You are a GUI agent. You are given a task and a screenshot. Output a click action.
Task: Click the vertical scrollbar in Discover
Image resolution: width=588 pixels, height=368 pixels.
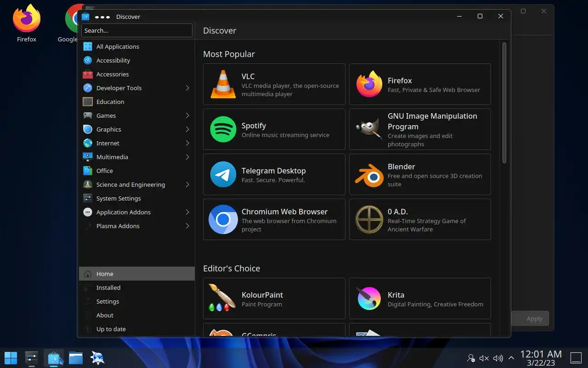click(x=504, y=103)
